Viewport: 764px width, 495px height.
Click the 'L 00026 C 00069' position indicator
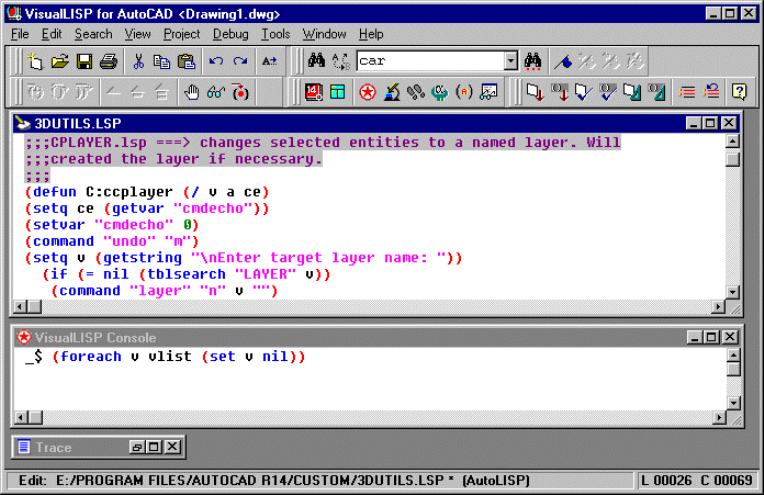697,480
